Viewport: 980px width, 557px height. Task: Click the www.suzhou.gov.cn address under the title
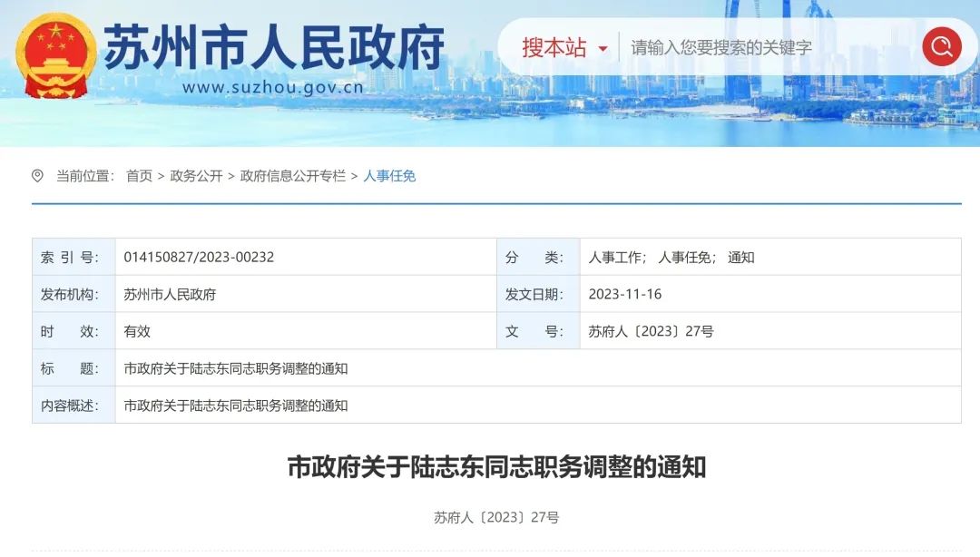click(272, 88)
